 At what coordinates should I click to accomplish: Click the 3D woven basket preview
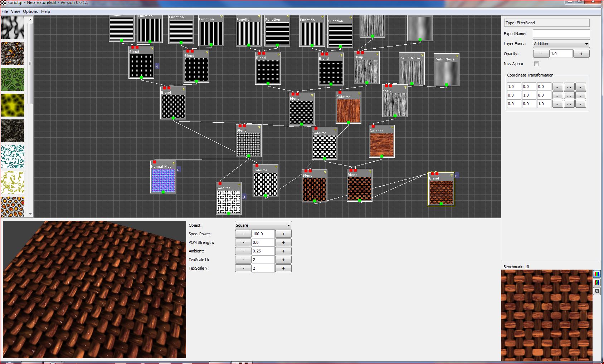[94, 290]
